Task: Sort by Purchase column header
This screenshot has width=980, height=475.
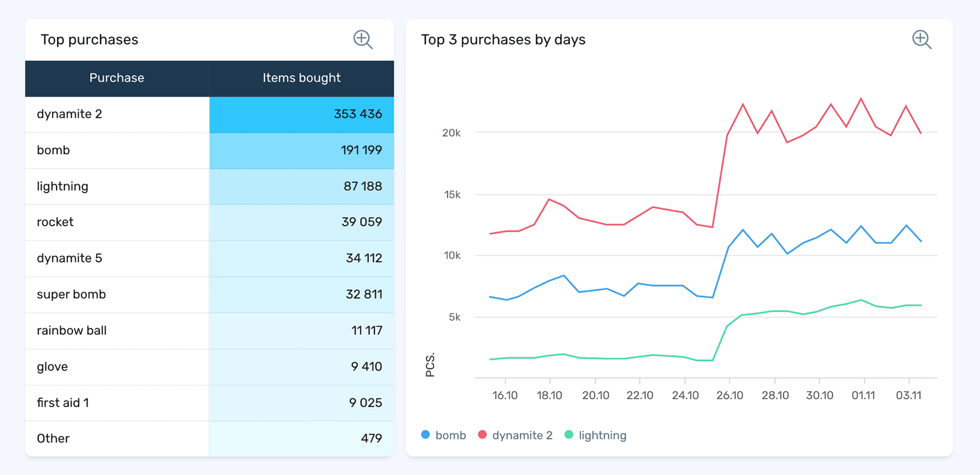Action: pyautogui.click(x=117, y=78)
